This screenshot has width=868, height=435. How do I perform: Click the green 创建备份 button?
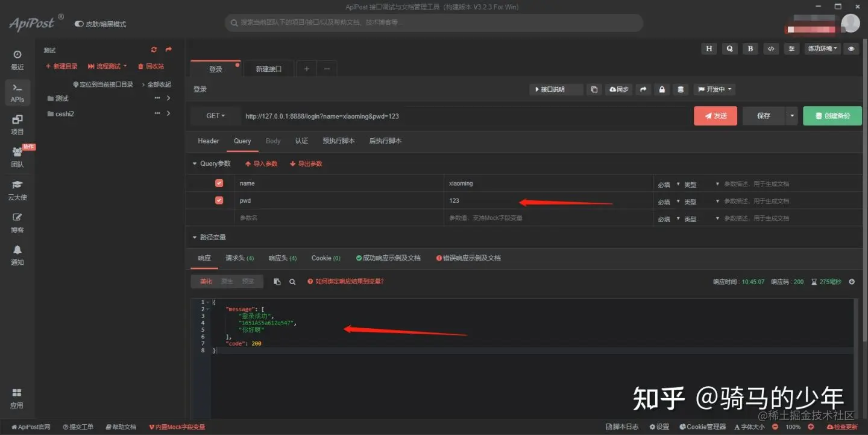[832, 116]
